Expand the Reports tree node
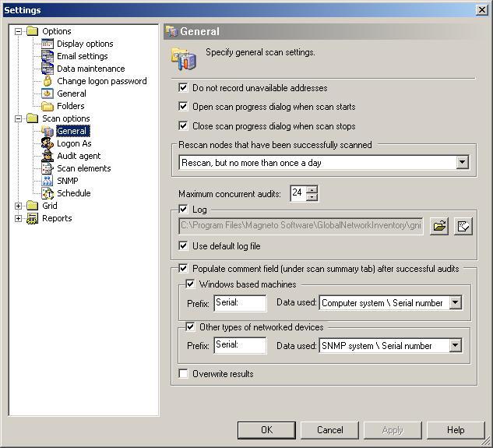This screenshot has width=493, height=448. click(x=18, y=218)
